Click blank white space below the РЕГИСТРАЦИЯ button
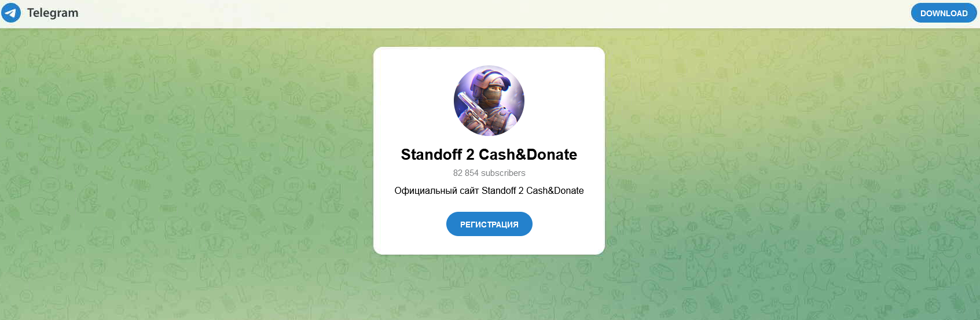The image size is (980, 320). pos(489,245)
